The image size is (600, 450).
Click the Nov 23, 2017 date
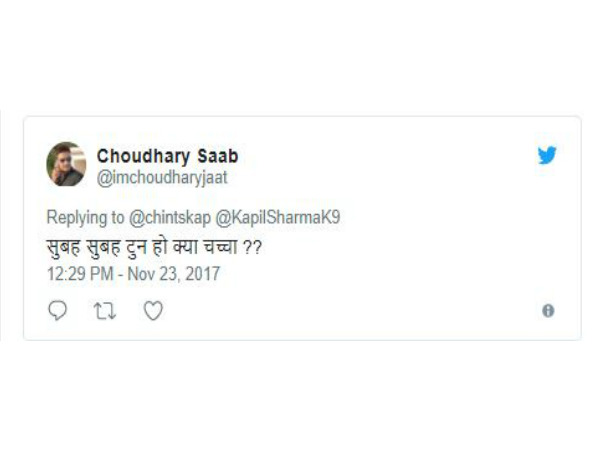coord(174,274)
